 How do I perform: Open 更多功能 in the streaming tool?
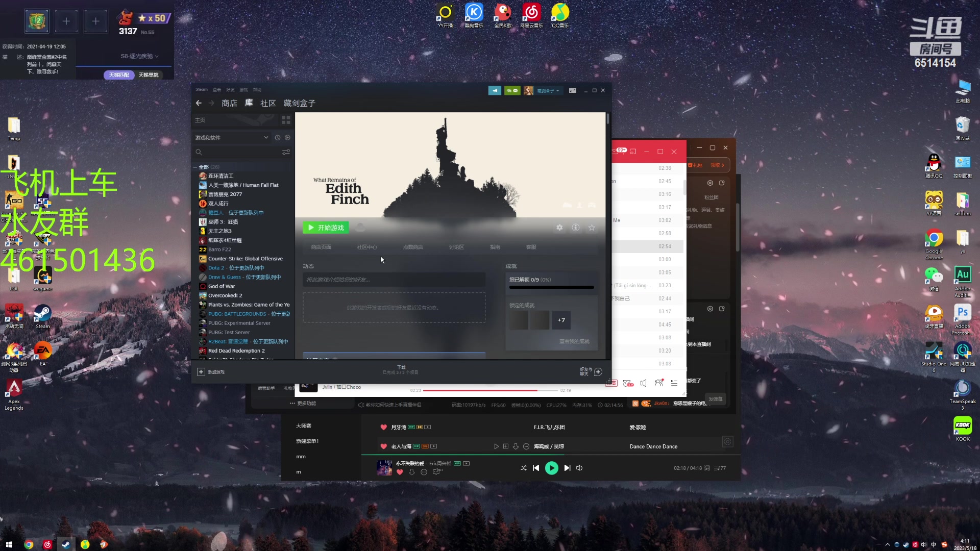(x=303, y=403)
